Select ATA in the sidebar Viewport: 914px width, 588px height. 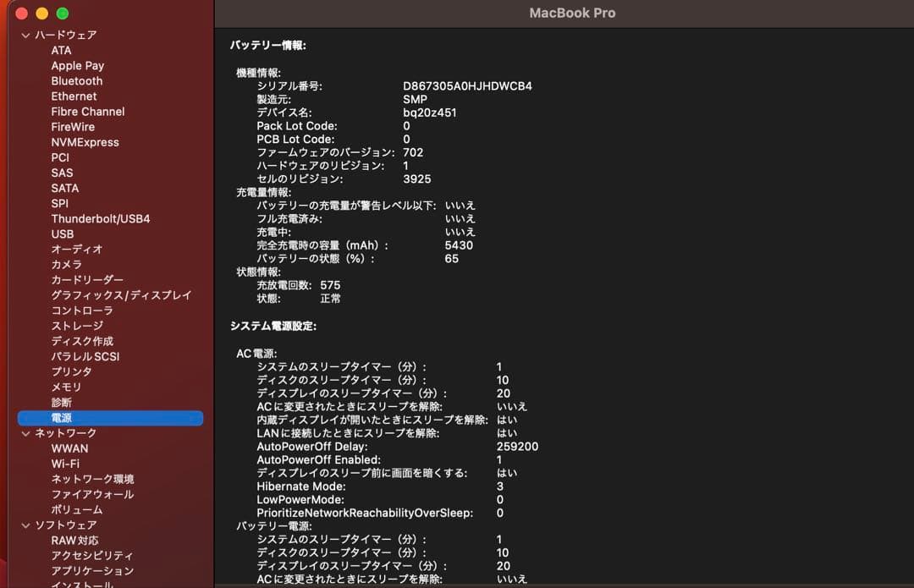coord(61,50)
